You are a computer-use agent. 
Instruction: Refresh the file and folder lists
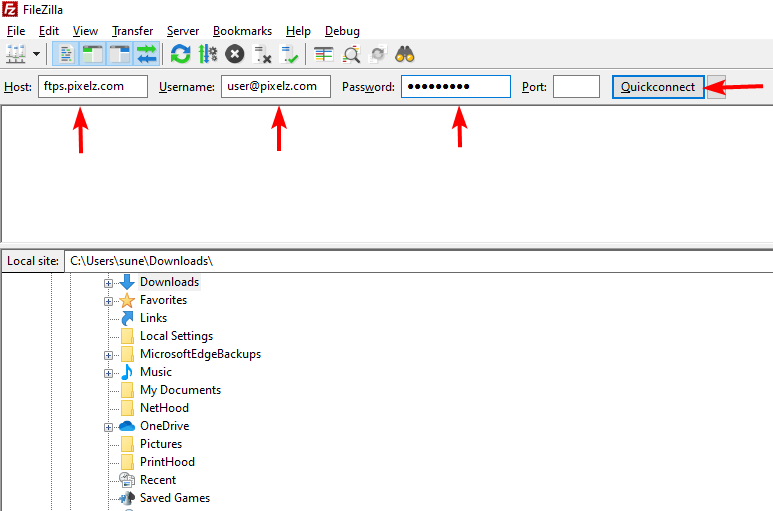pyautogui.click(x=180, y=54)
